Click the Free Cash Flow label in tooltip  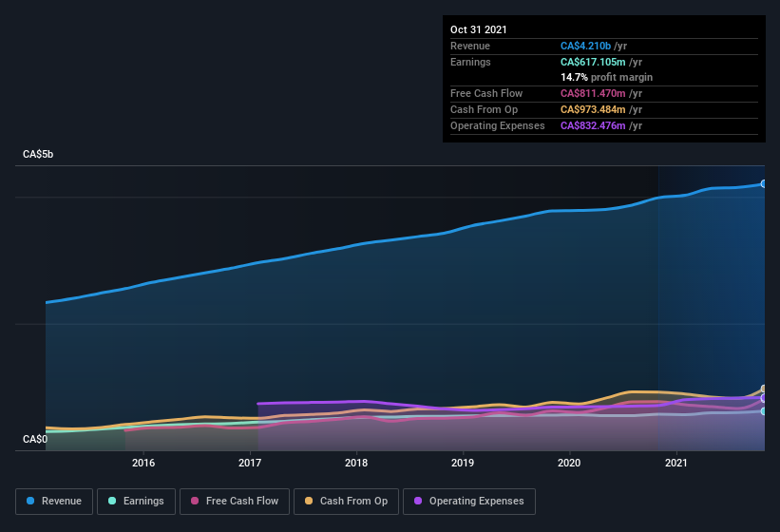tap(486, 93)
